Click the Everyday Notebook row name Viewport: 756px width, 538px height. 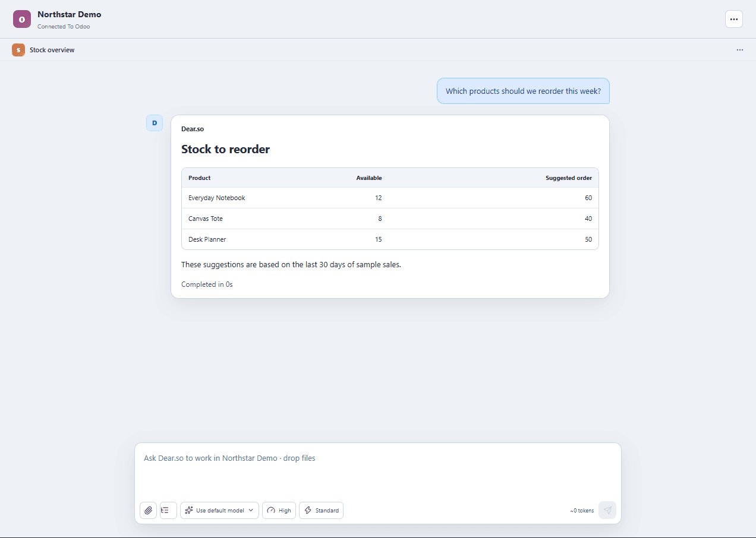pos(217,198)
